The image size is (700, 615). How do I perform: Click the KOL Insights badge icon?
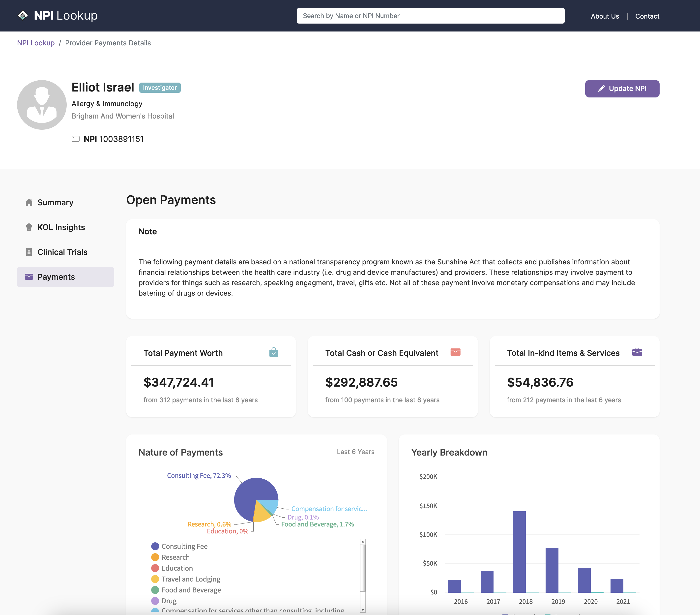coord(29,227)
